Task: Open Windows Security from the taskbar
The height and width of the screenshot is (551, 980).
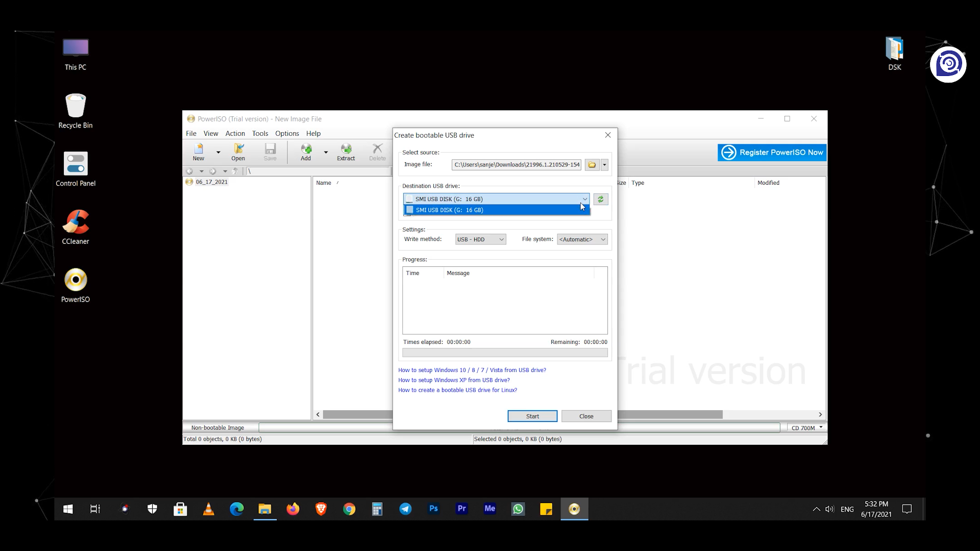Action: pyautogui.click(x=152, y=509)
